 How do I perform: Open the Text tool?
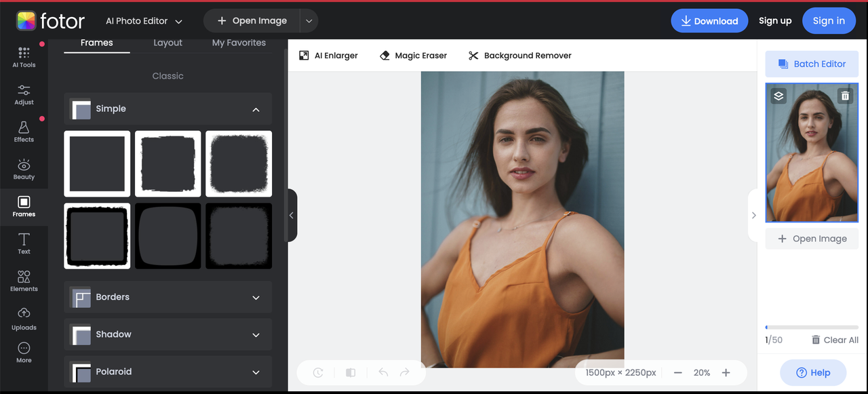point(24,243)
